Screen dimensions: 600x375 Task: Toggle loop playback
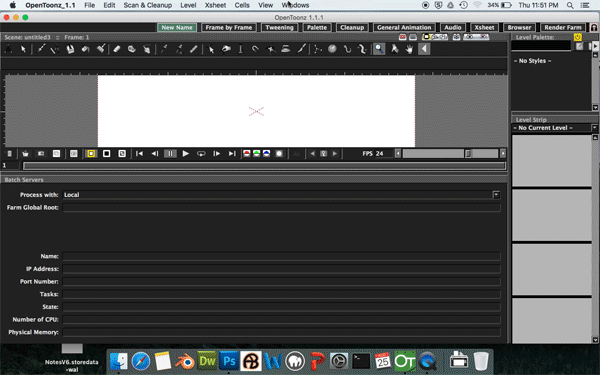coord(201,153)
